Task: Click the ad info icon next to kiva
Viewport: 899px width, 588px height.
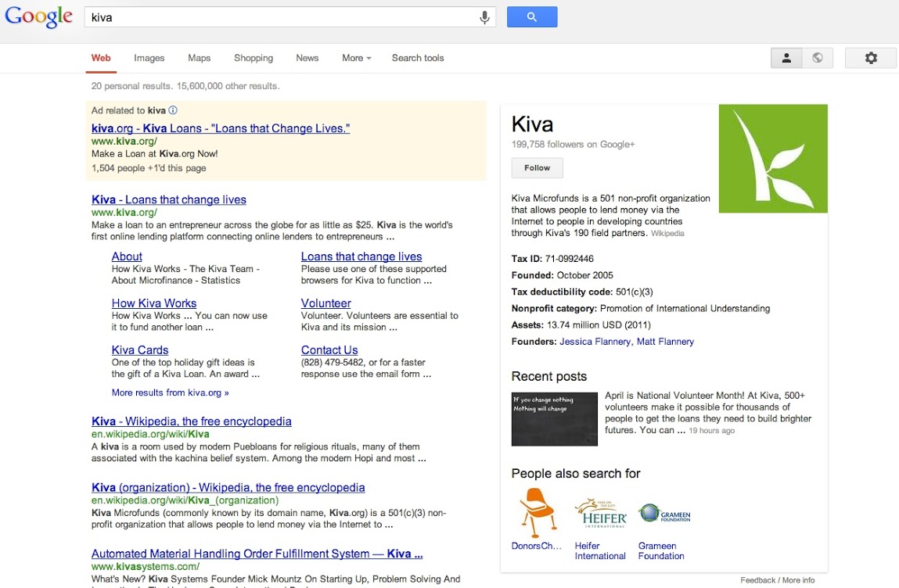Action: point(173,110)
